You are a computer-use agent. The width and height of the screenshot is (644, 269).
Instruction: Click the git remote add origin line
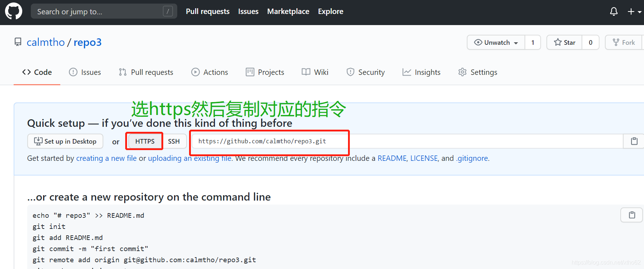click(144, 260)
